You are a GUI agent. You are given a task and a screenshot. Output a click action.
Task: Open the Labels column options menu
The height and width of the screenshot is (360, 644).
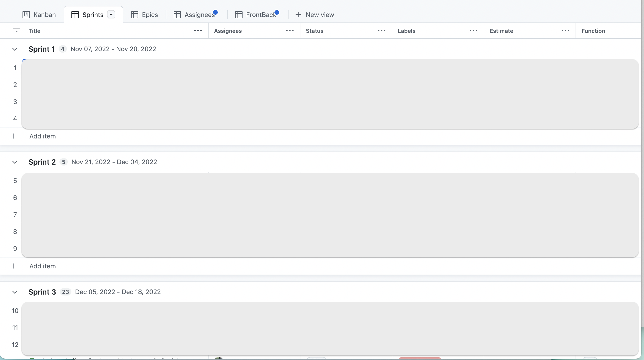473,31
